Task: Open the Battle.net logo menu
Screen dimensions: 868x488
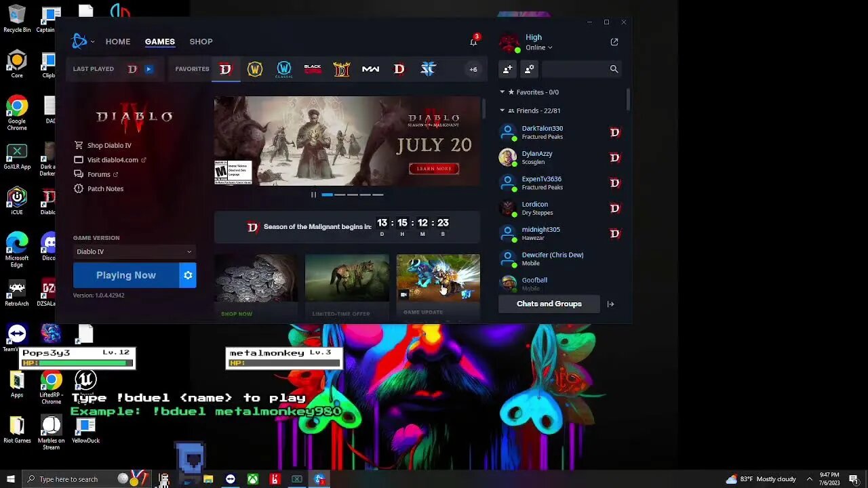Action: click(x=82, y=41)
